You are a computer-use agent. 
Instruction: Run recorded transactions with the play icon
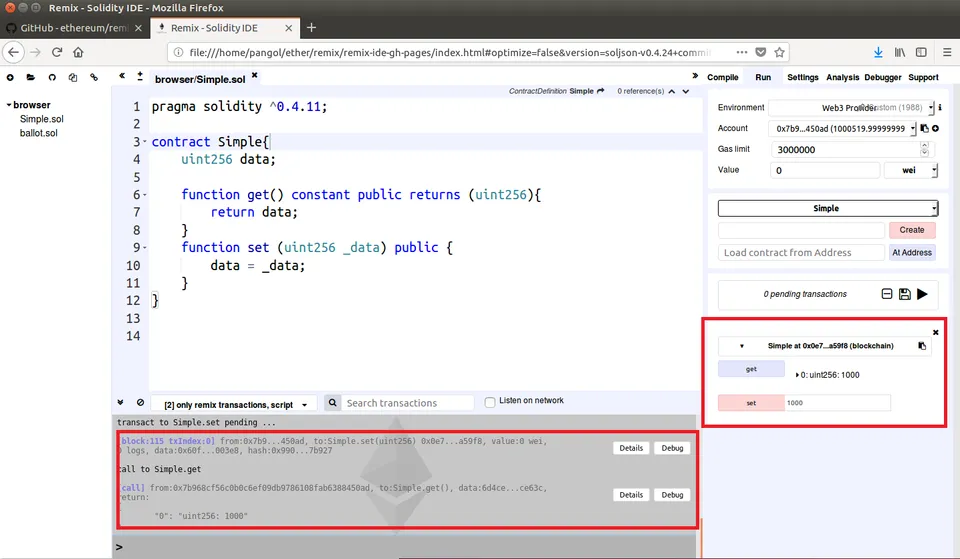click(x=922, y=294)
